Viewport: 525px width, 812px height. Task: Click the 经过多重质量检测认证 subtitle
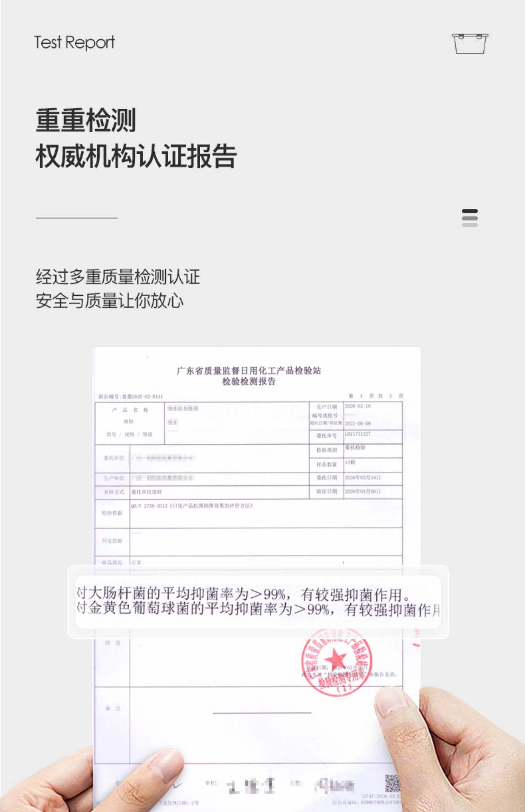pos(118,276)
